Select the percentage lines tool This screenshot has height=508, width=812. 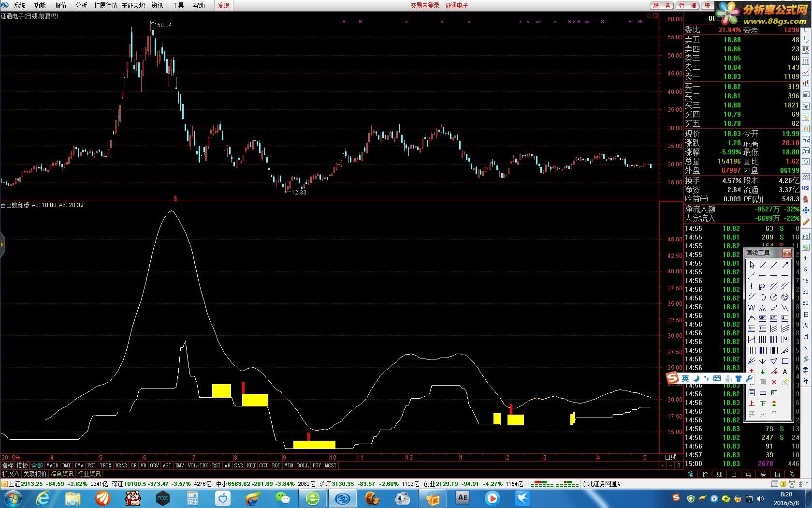coord(752,329)
